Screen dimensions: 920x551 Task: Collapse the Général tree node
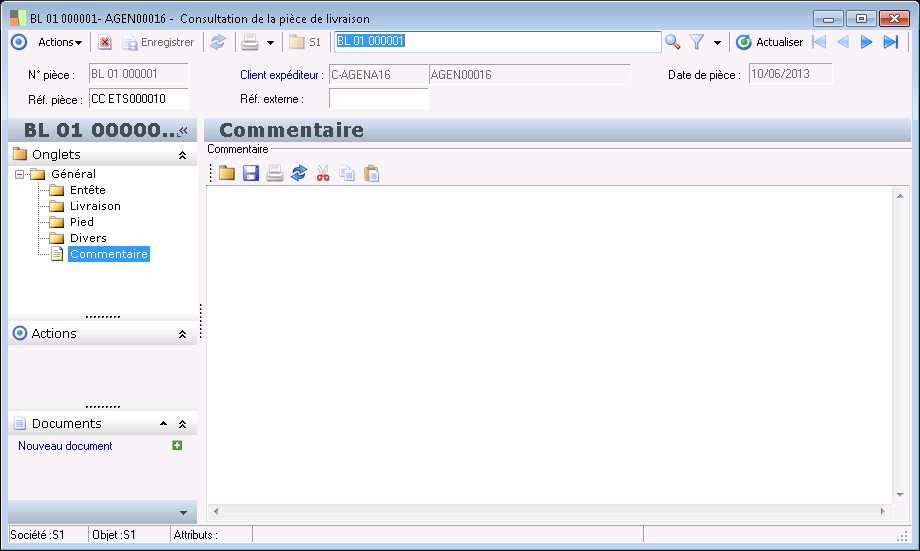[19, 174]
